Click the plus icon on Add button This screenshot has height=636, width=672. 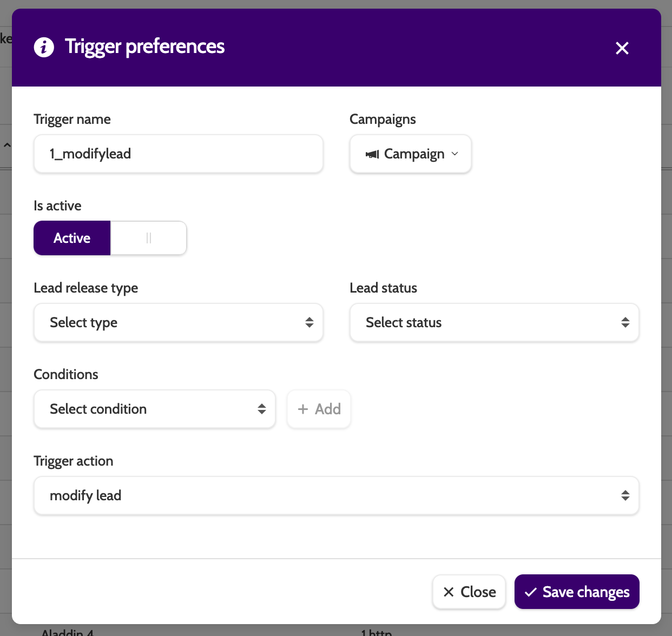click(303, 409)
